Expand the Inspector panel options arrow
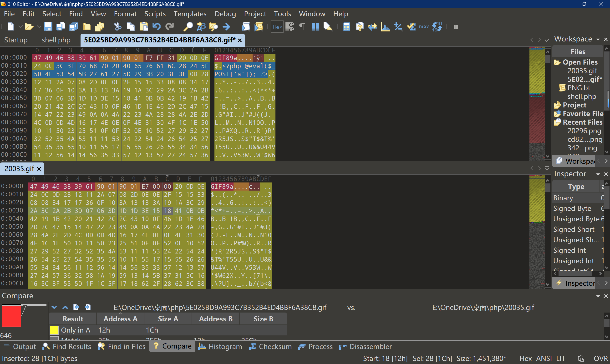 pos(598,174)
